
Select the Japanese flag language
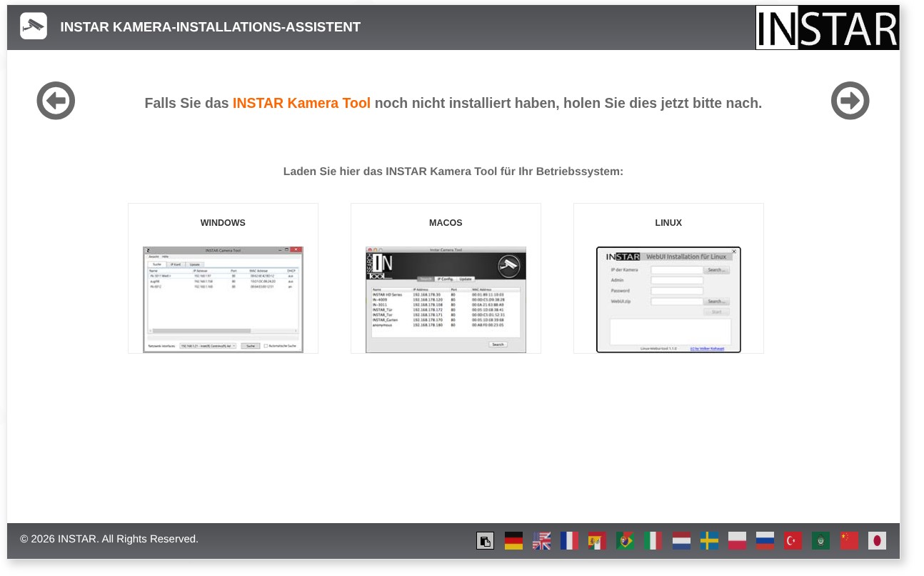tap(877, 541)
